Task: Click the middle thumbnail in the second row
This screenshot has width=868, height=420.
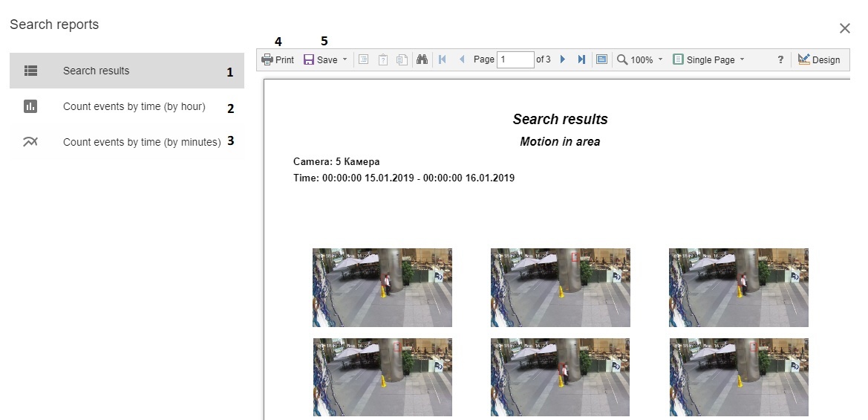Action: (x=560, y=377)
